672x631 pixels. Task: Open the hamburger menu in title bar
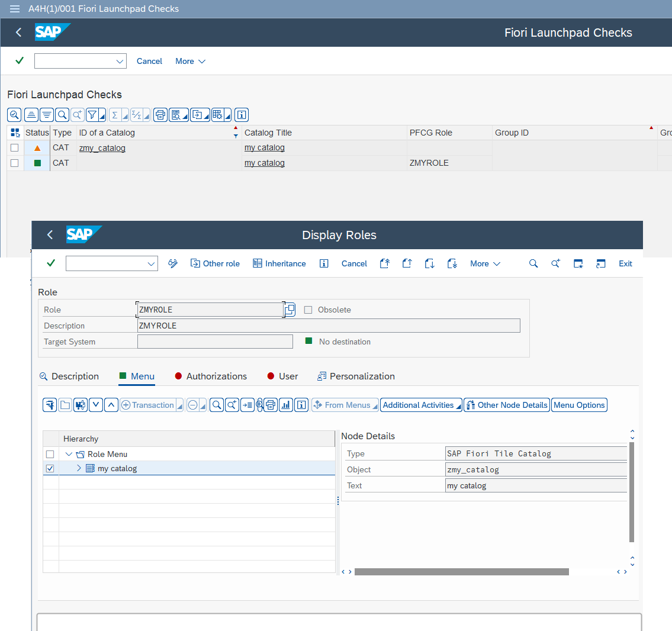[x=15, y=8]
